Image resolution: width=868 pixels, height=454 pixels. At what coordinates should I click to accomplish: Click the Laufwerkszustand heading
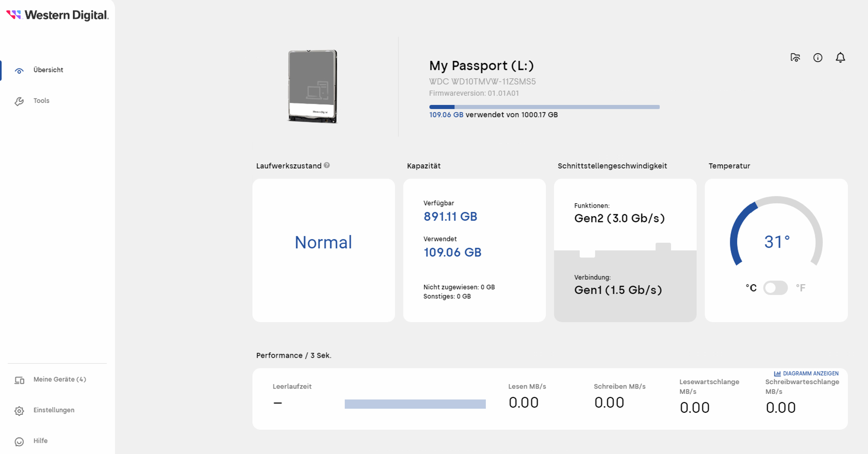pyautogui.click(x=289, y=166)
